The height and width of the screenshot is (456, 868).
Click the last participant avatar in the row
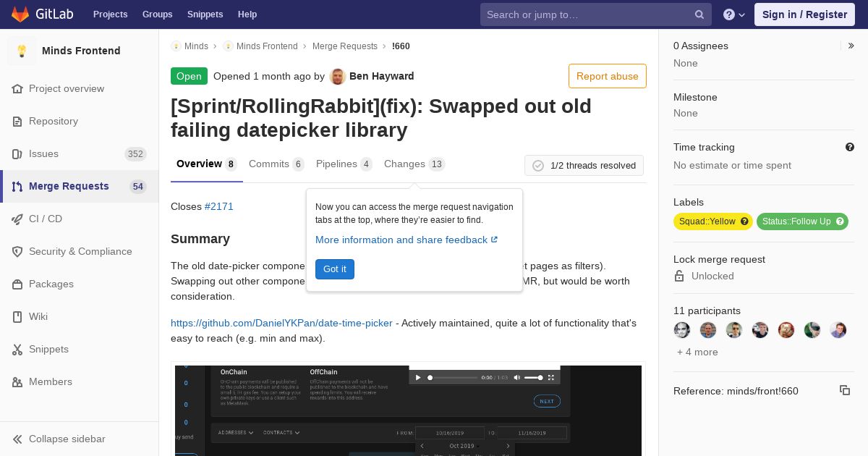(838, 330)
